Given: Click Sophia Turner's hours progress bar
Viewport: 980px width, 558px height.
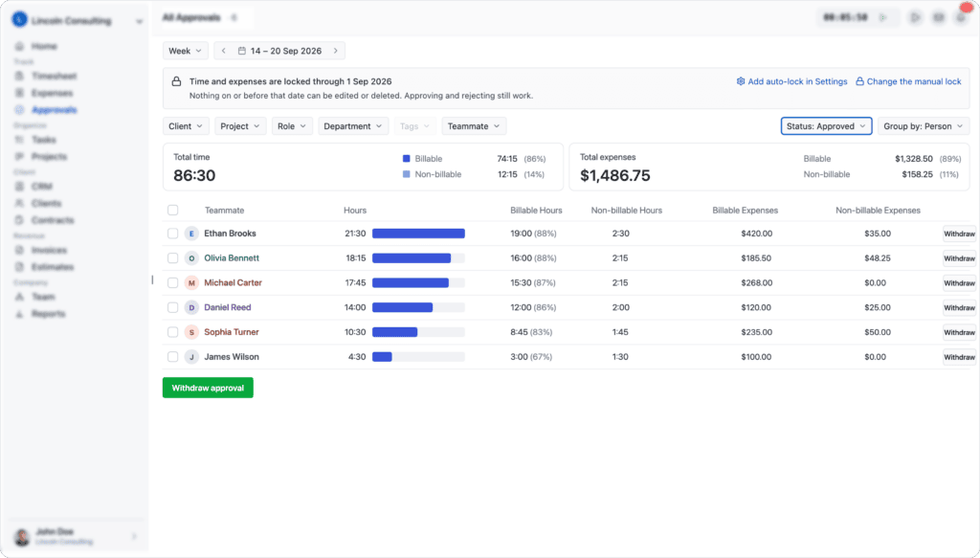Looking at the screenshot, I should click(419, 332).
